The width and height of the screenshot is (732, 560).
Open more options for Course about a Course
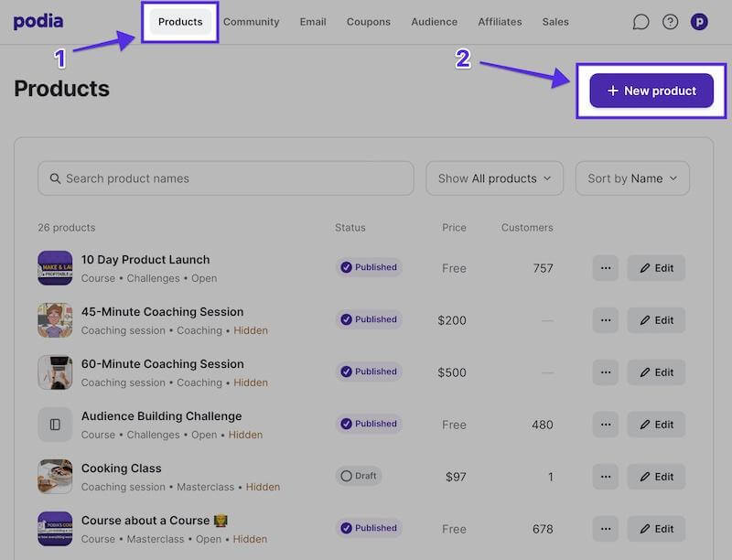tap(605, 529)
